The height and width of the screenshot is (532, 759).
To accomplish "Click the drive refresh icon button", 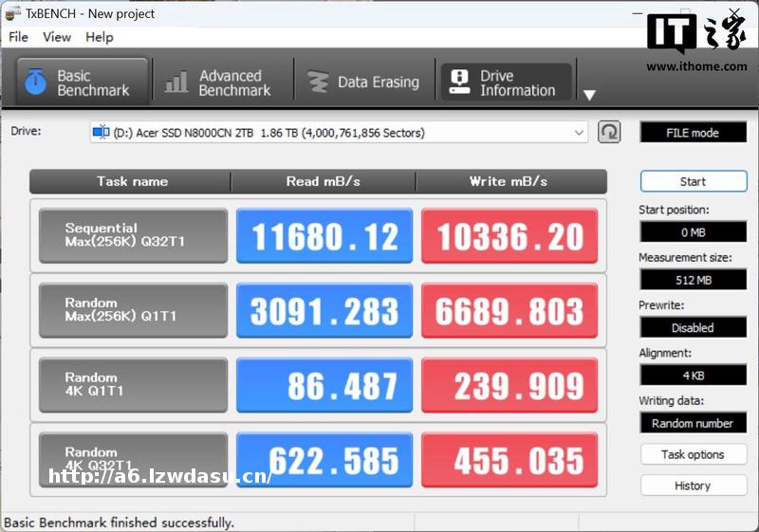I will coord(609,132).
